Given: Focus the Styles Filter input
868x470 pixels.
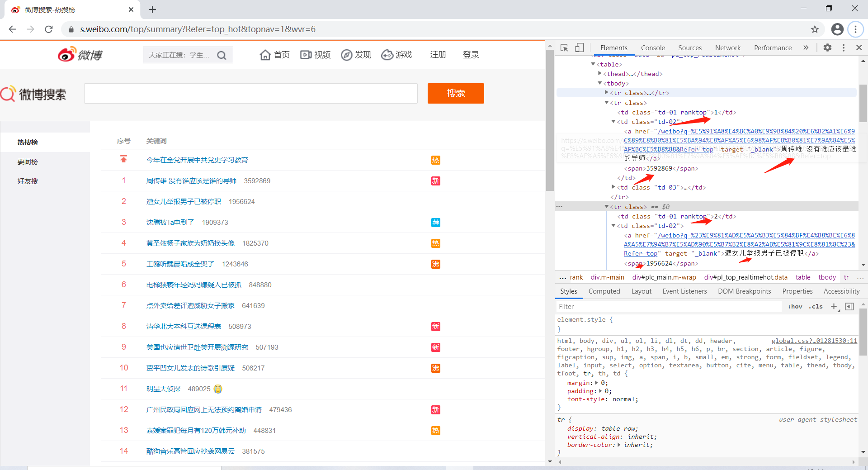Looking at the screenshot, I should pos(669,307).
